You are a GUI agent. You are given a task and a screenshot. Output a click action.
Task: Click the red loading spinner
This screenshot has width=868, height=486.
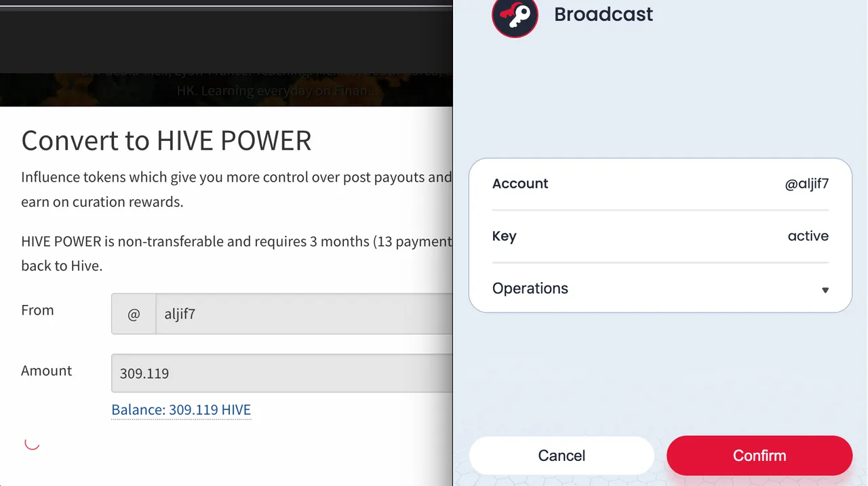[x=32, y=443]
